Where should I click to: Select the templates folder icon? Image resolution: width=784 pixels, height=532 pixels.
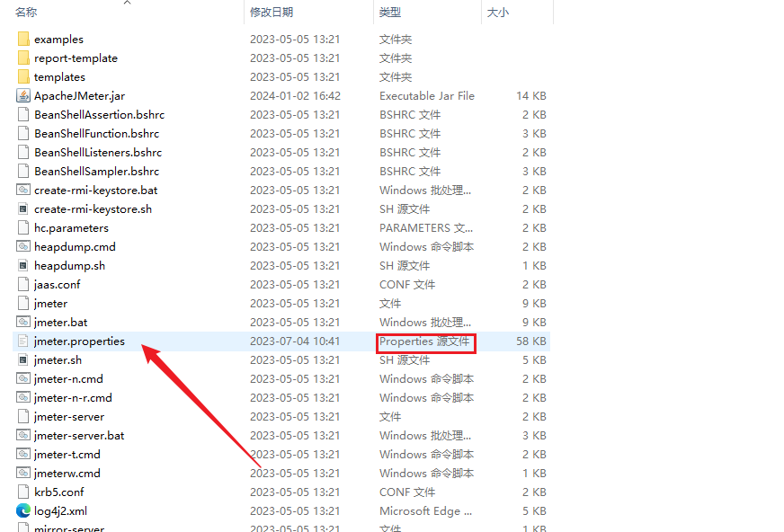pyautogui.click(x=23, y=77)
